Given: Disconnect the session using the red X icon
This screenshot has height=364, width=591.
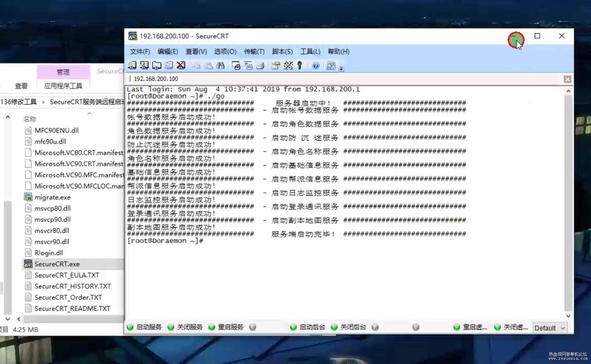Looking at the screenshot, I should (x=181, y=66).
